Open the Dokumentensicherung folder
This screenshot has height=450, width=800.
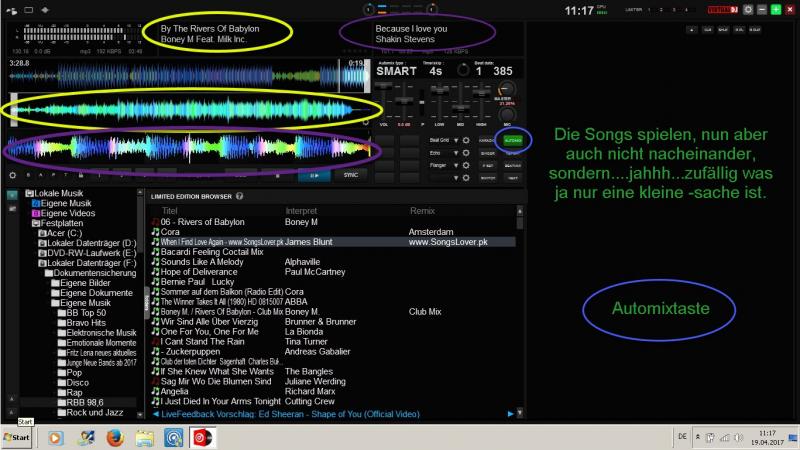[x=90, y=273]
